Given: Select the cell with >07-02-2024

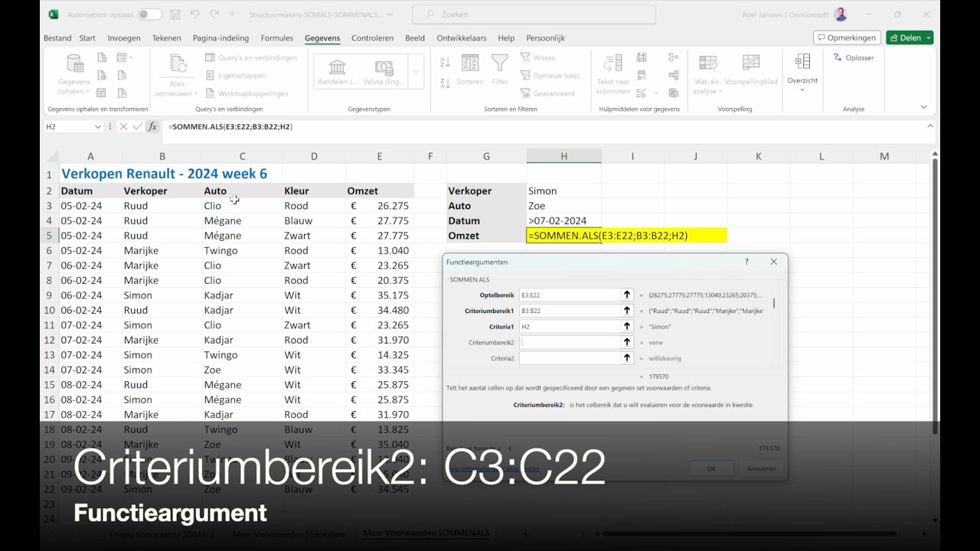Looking at the screenshot, I should (563, 220).
